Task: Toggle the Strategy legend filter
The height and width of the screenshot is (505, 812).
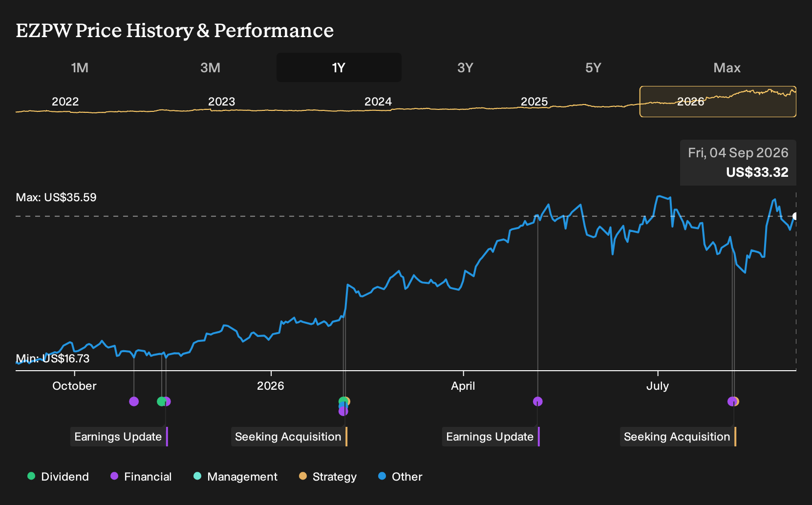Action: click(x=328, y=477)
